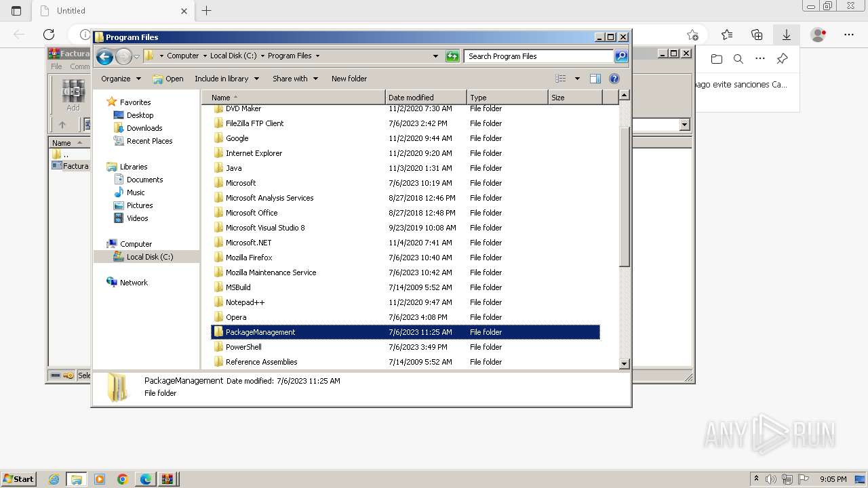Click the green refresh button beside address bar
The height and width of the screenshot is (488, 868).
[x=452, y=56]
